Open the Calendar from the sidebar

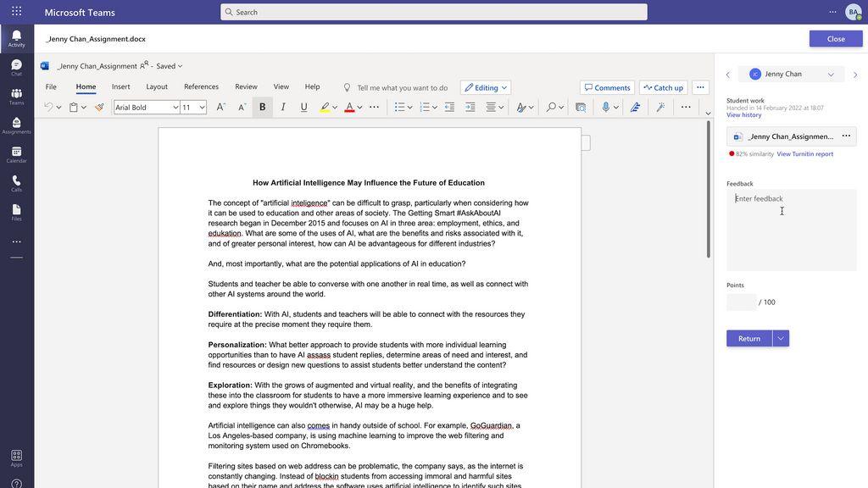point(17,154)
